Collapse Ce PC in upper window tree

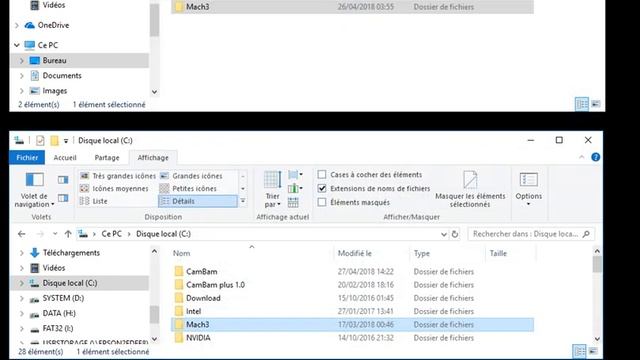tap(17, 45)
